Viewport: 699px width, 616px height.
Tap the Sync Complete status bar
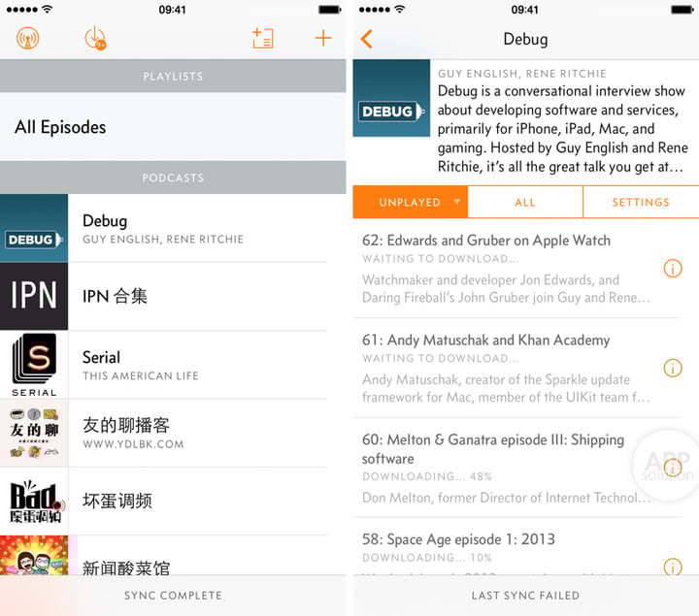point(173,596)
